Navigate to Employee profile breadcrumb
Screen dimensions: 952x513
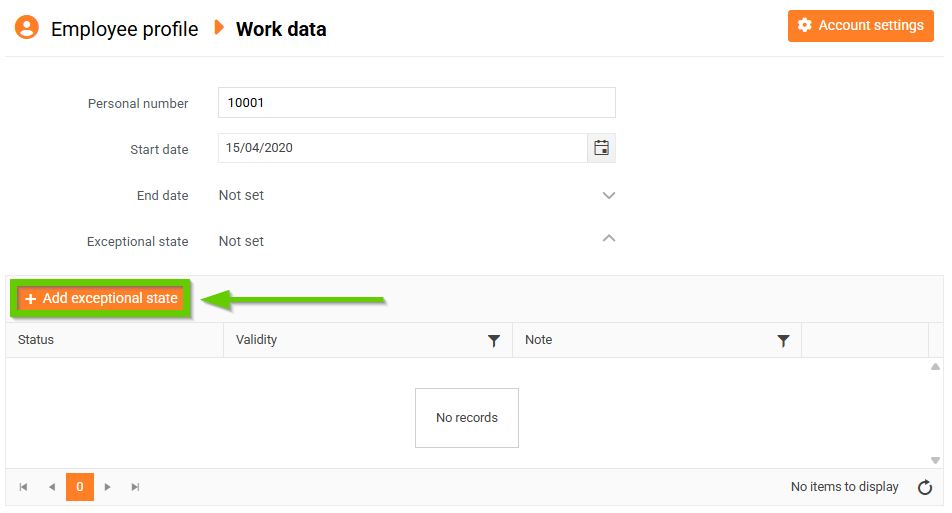pyautogui.click(x=124, y=29)
